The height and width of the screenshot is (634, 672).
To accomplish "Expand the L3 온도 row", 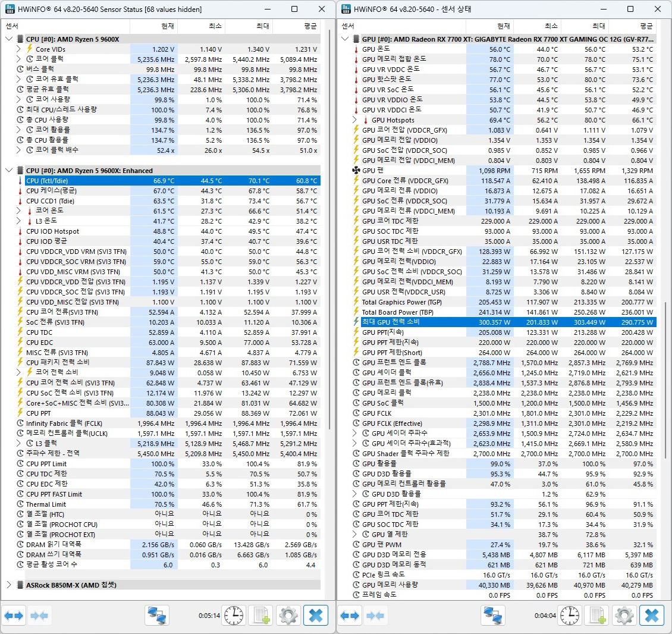I will click(18, 221).
